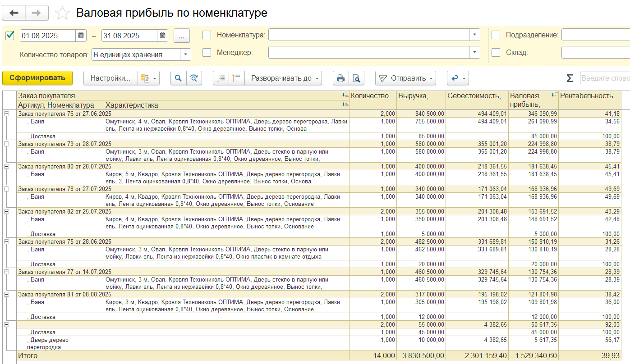Enable the Номенклатура filter checkbox

tap(207, 35)
